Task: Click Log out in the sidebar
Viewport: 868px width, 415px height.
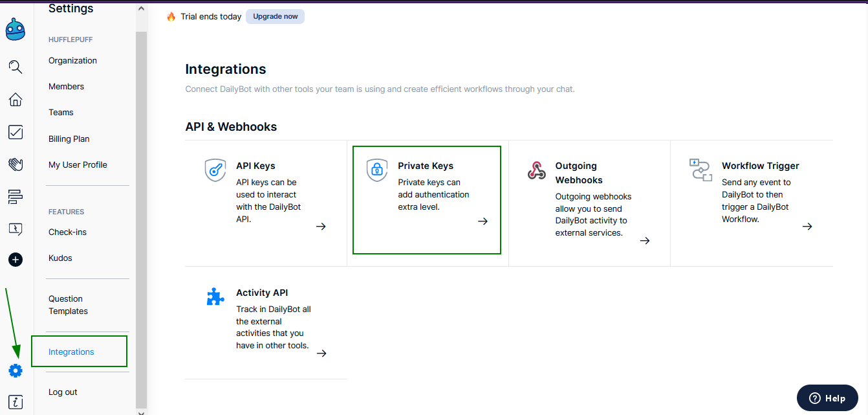Action: tap(63, 392)
